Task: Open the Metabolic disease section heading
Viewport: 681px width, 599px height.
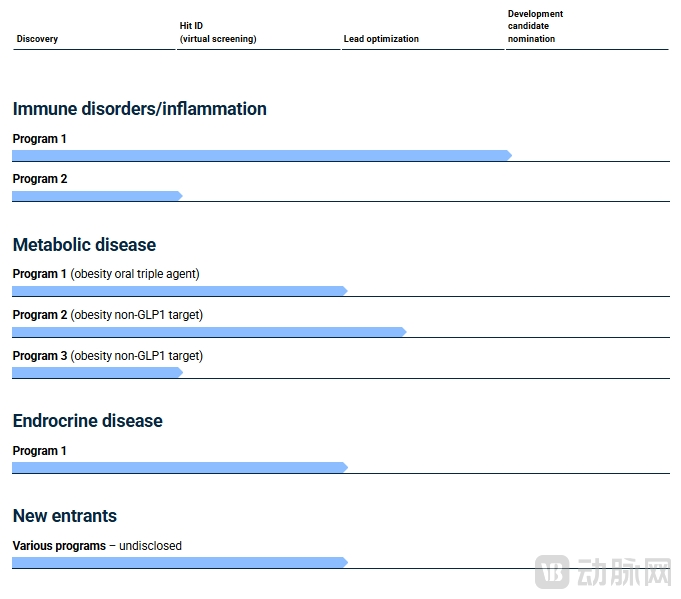Action: [84, 245]
